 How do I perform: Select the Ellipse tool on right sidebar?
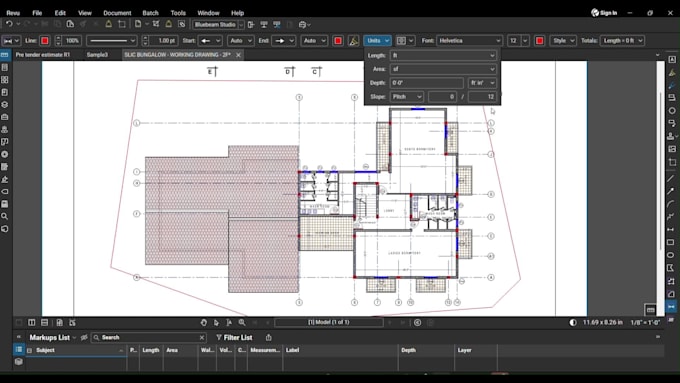[671, 255]
